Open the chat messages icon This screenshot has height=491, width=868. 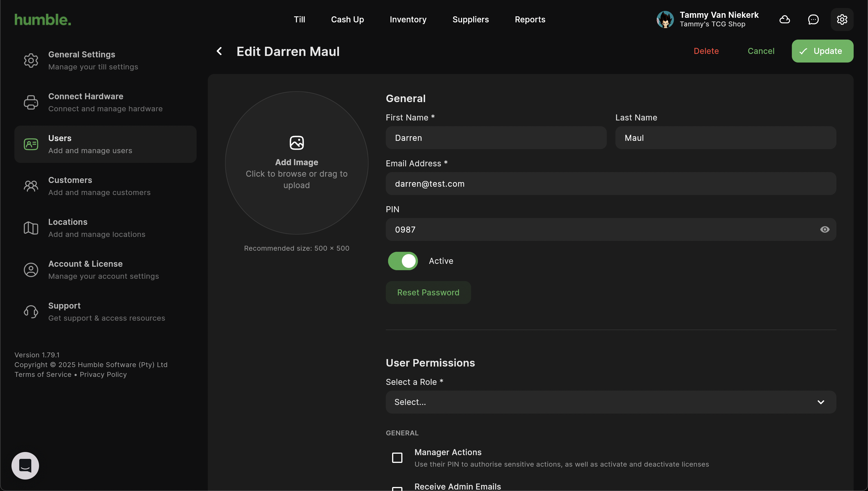[813, 20]
